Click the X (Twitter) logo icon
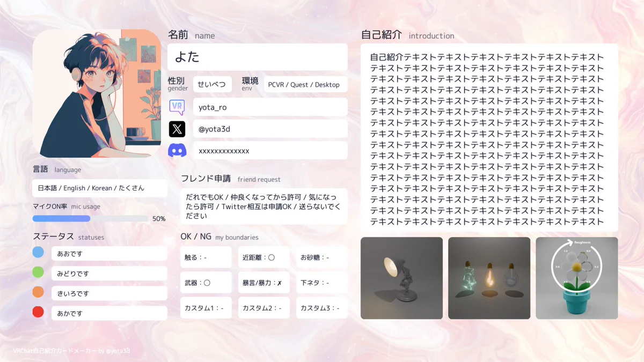The height and width of the screenshot is (362, 644). pos(177,129)
